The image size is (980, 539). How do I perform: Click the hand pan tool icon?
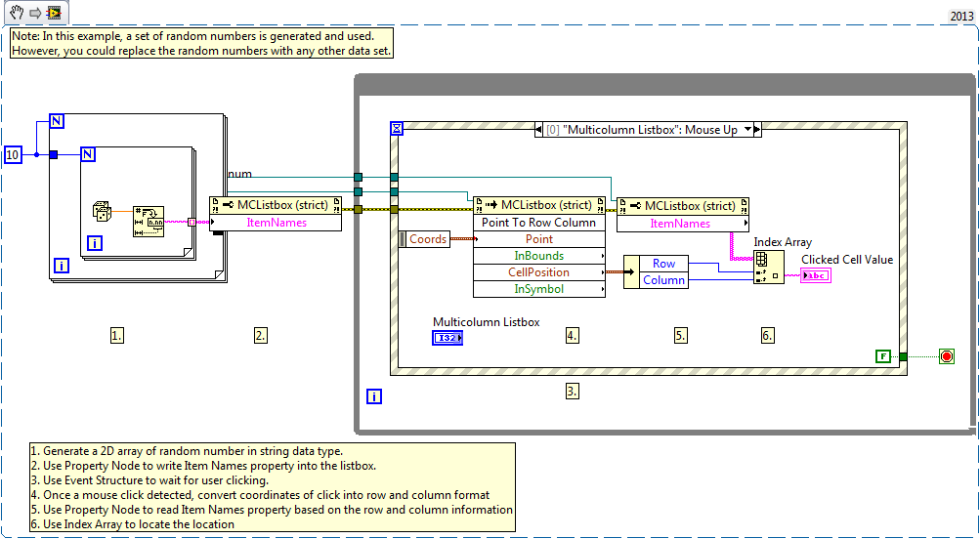coord(17,12)
